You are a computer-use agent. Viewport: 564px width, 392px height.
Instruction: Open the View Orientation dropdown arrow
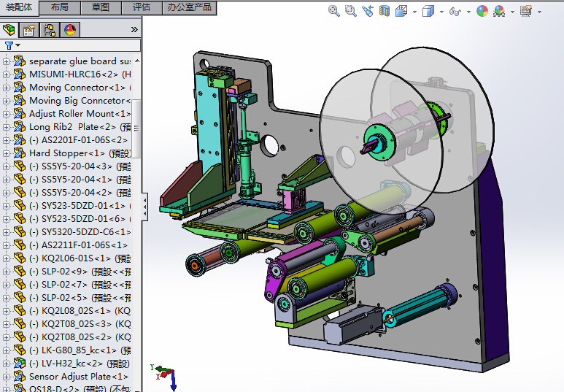[x=415, y=12]
